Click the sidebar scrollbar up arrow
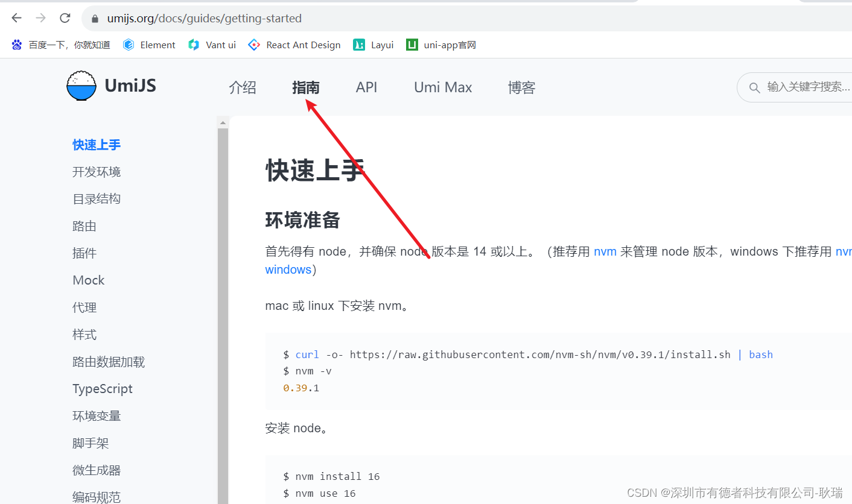Image resolution: width=852 pixels, height=504 pixels. pyautogui.click(x=223, y=122)
